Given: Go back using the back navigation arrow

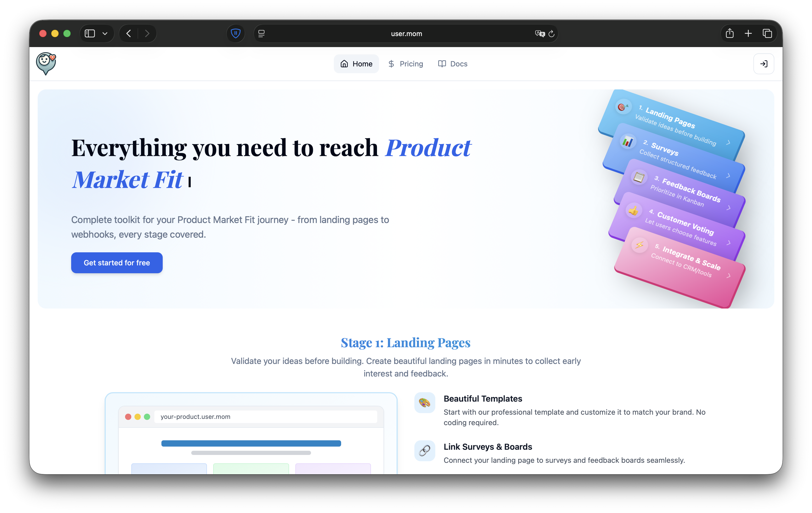Looking at the screenshot, I should [x=128, y=33].
